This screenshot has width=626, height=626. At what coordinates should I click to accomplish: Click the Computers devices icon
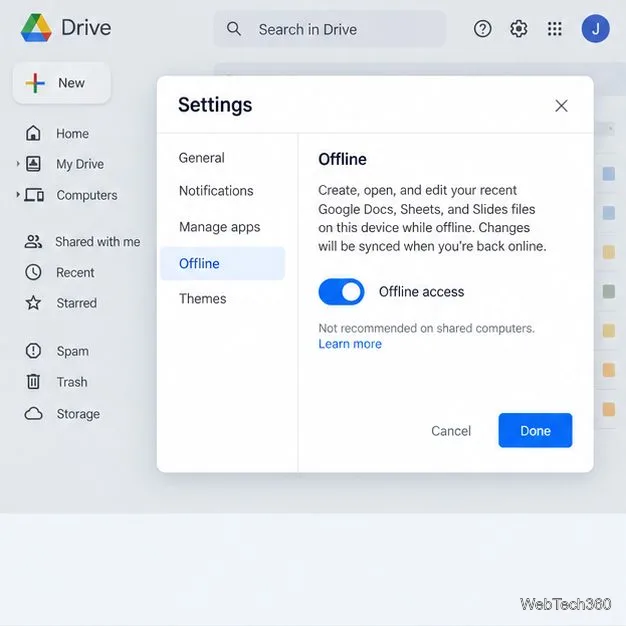(x=34, y=195)
